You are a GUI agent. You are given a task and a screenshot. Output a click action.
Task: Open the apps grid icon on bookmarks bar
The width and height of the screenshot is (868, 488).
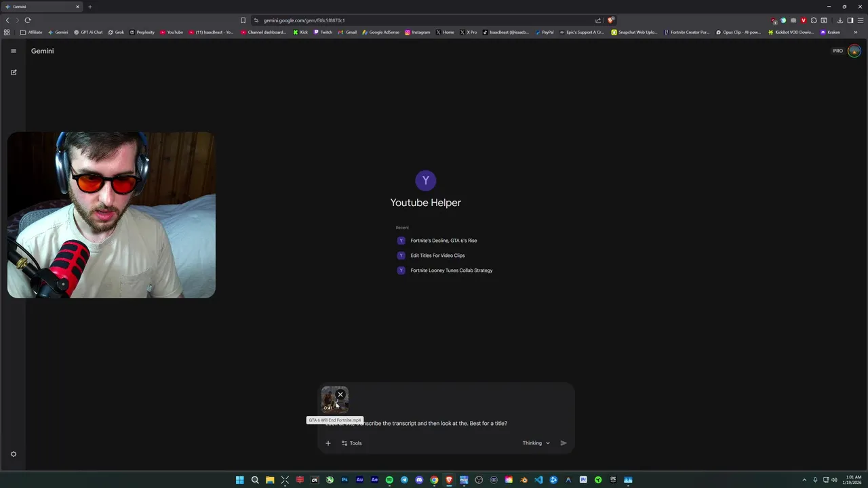click(7, 32)
